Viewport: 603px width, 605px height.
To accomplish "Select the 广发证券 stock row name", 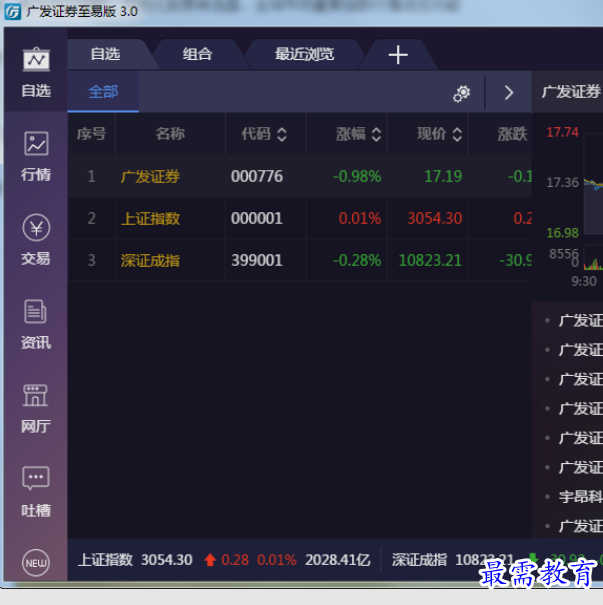I will 150,177.
